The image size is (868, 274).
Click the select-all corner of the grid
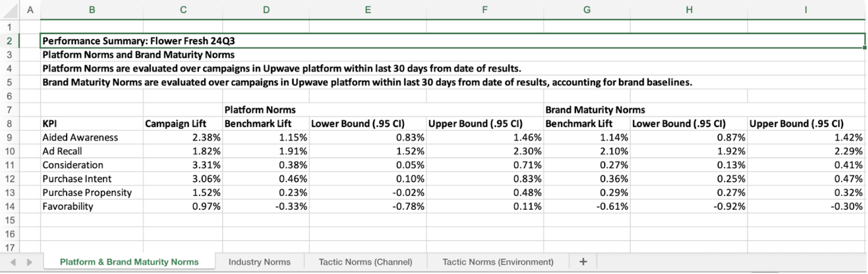click(x=10, y=9)
